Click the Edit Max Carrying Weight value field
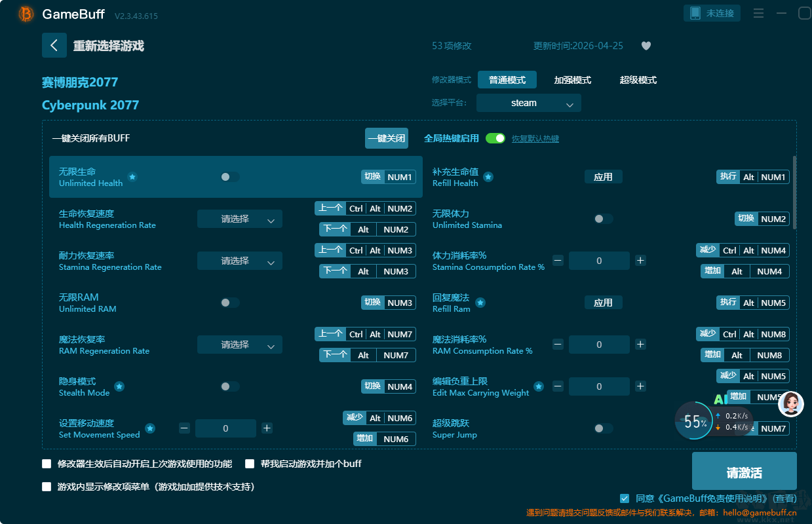The width and height of the screenshot is (812, 524). 599,386
